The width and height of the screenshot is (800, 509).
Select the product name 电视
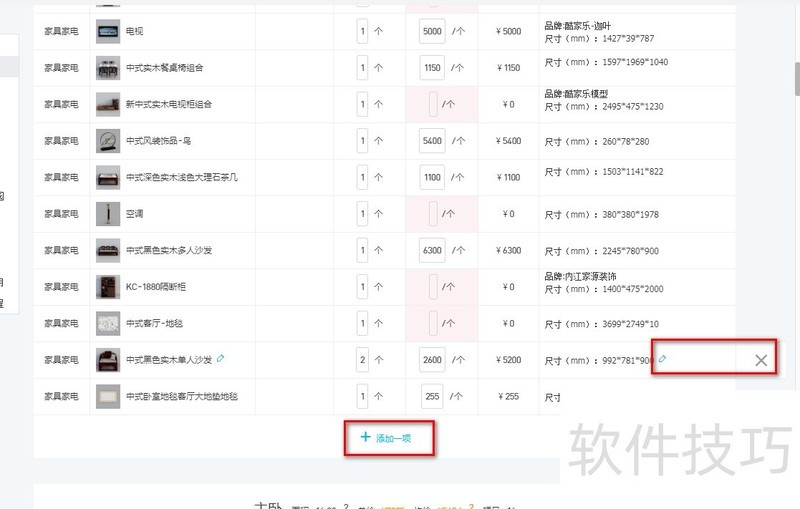point(135,31)
